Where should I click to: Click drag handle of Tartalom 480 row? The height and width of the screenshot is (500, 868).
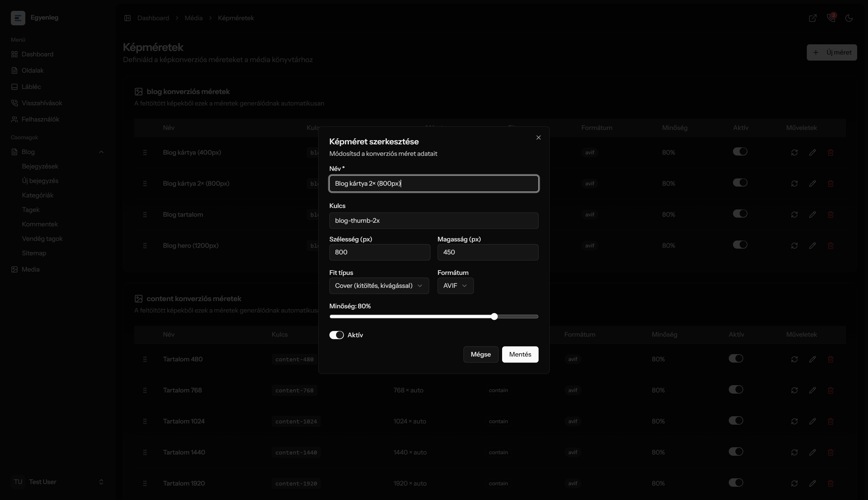pos(145,359)
